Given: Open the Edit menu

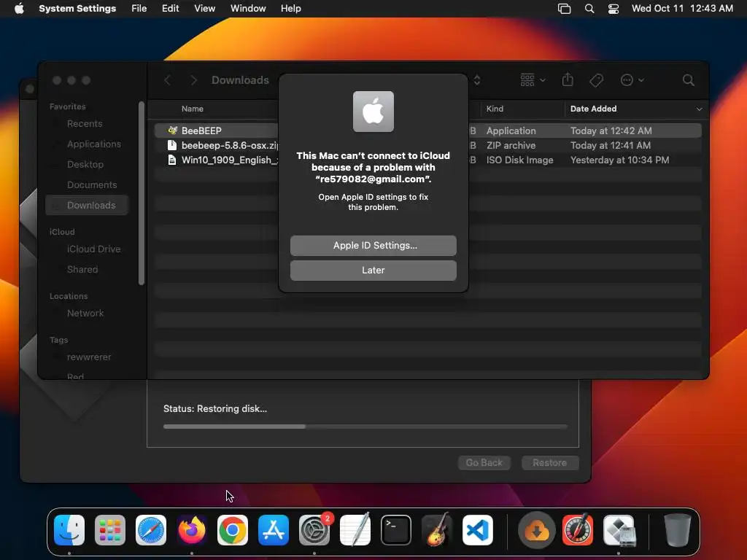Looking at the screenshot, I should 170,9.
